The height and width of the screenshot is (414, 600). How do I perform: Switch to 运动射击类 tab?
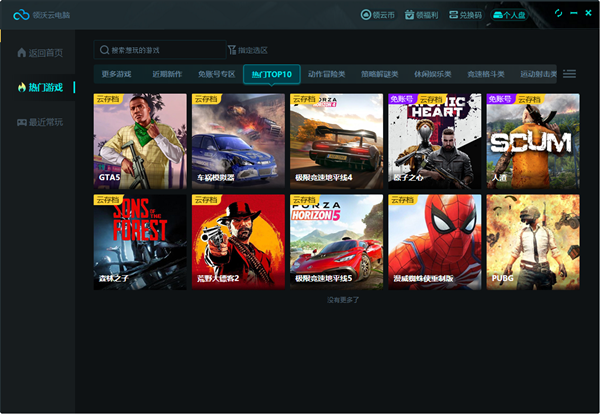coord(538,74)
